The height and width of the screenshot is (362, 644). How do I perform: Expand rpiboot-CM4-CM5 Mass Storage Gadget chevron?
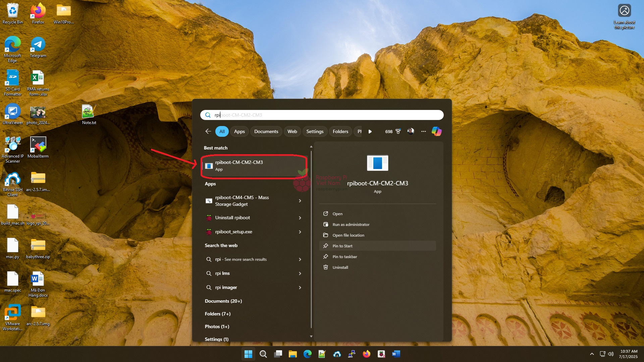point(300,201)
